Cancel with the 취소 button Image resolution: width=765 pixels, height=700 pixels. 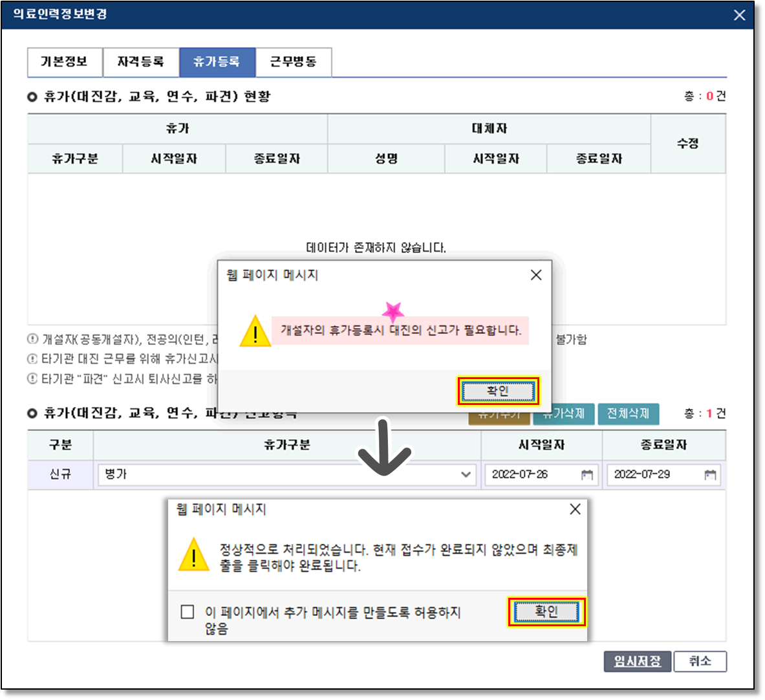tap(700, 661)
